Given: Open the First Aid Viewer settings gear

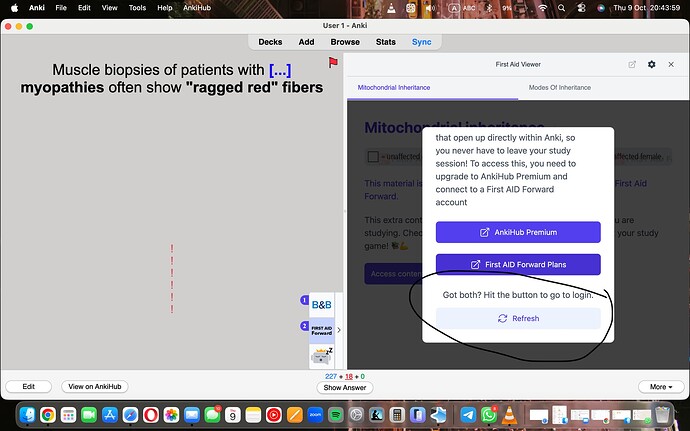Looking at the screenshot, I should click(x=652, y=64).
